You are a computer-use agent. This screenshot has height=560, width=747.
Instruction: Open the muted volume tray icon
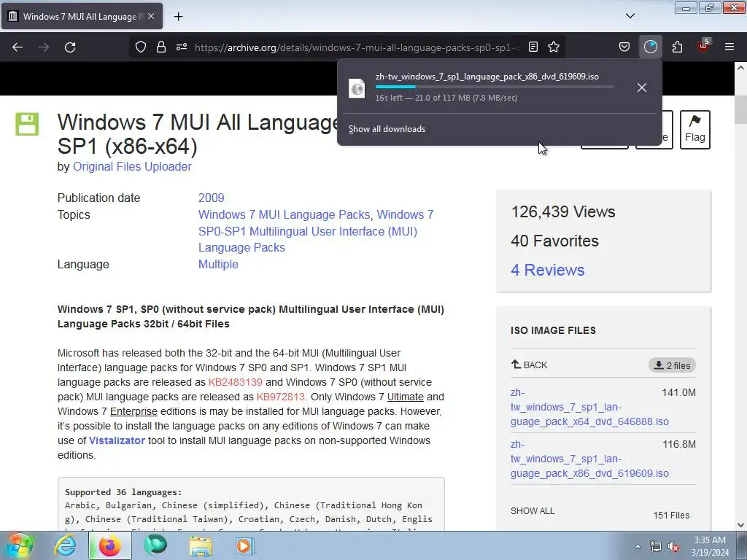click(673, 546)
